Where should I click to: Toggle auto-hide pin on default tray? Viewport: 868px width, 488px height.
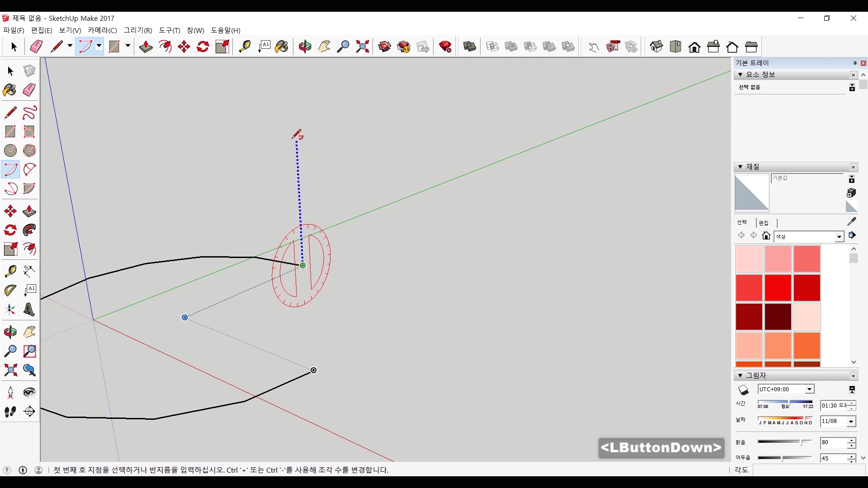855,63
